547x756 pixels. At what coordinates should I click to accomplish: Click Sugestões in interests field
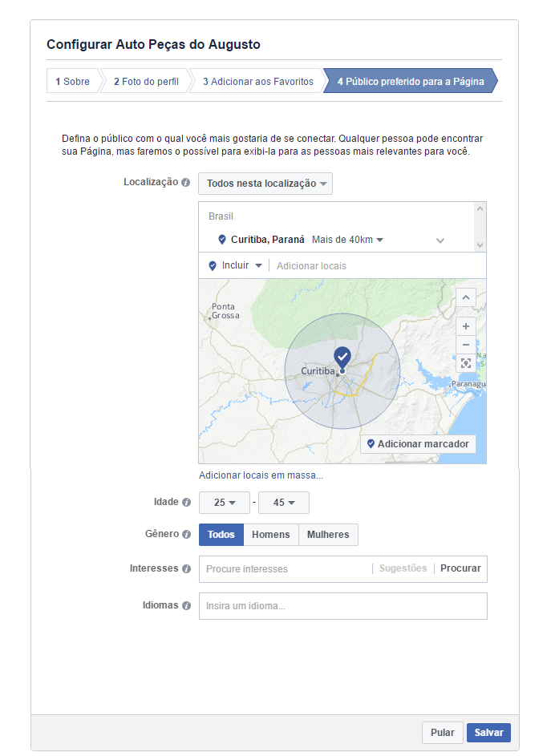(x=403, y=568)
